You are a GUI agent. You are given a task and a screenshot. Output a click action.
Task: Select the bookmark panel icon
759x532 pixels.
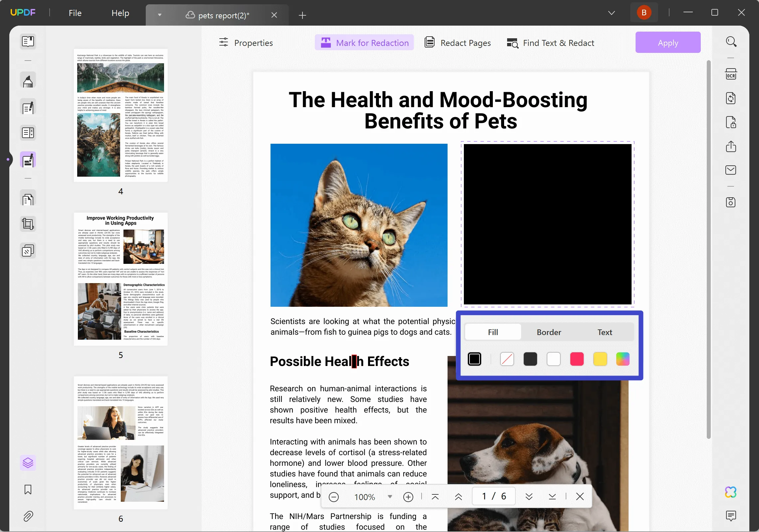pyautogui.click(x=27, y=489)
